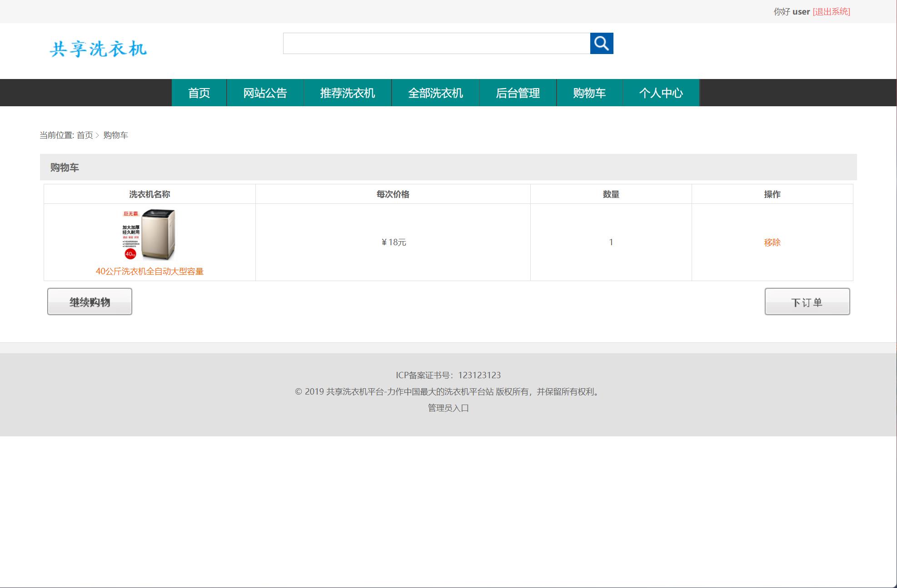Click the 继续购物 button

(89, 301)
